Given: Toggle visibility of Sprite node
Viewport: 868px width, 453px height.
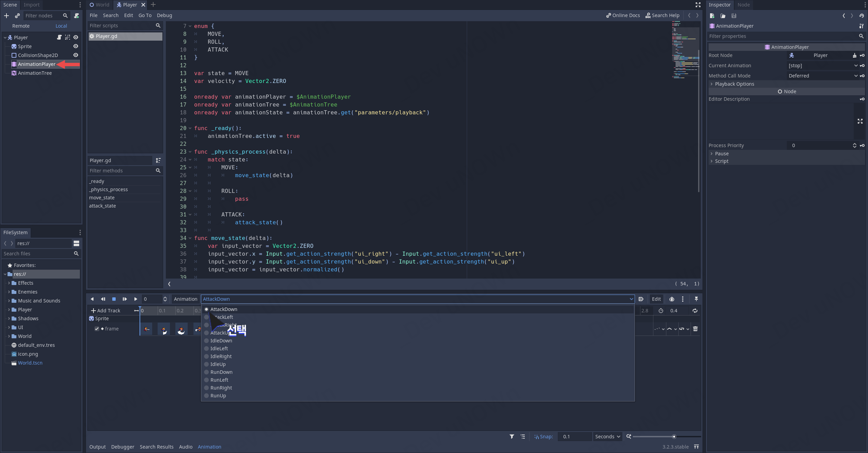Looking at the screenshot, I should click(x=76, y=46).
